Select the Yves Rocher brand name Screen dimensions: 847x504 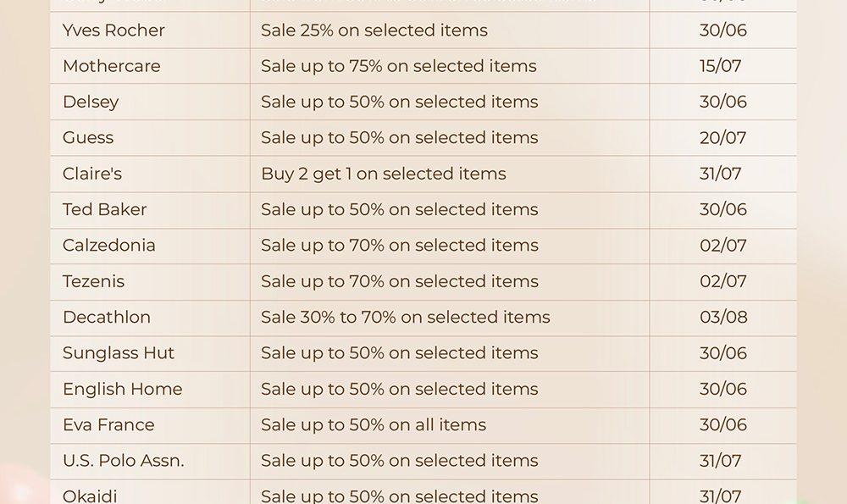113,30
